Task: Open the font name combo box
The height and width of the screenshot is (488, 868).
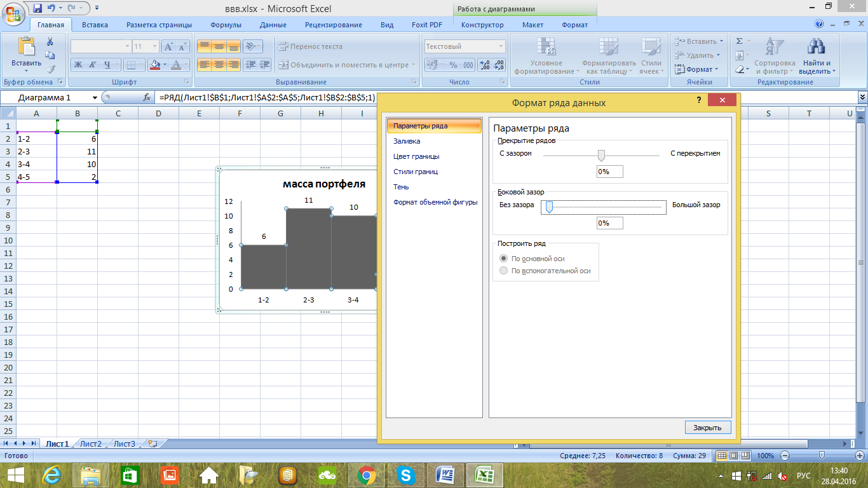Action: tap(100, 46)
